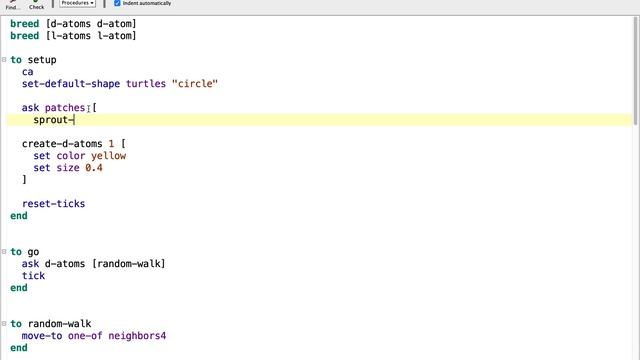Click 'turtles' in the set-default-shape line

146,84
